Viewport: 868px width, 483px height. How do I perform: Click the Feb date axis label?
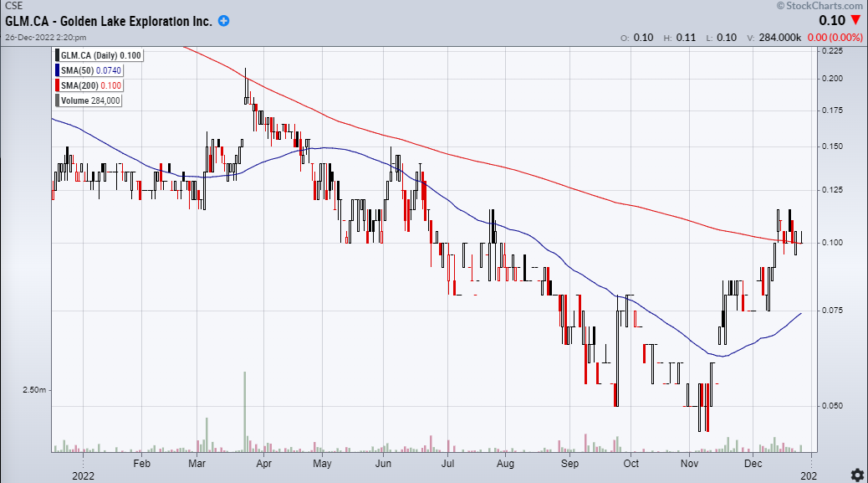[141, 464]
